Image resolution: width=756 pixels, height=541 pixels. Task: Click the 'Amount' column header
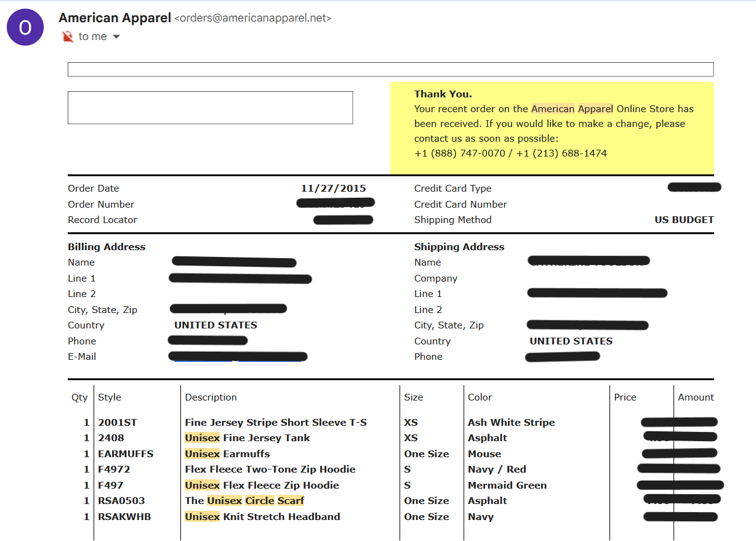(x=696, y=397)
